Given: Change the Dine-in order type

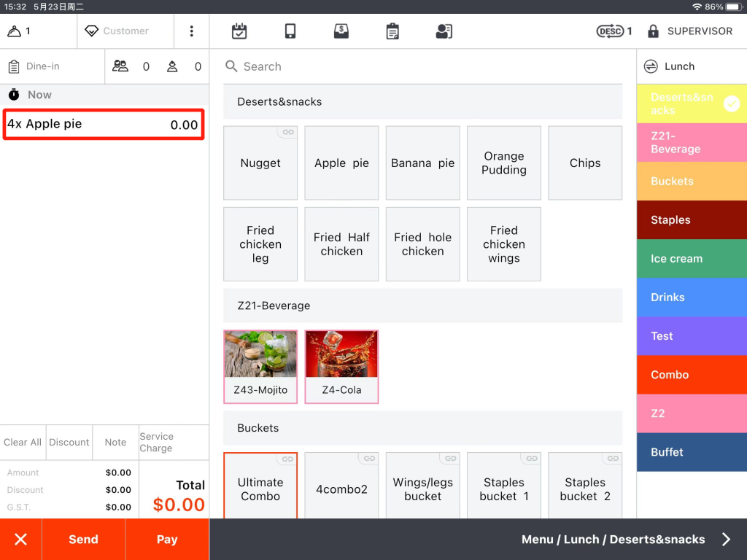Looking at the screenshot, I should (x=52, y=66).
